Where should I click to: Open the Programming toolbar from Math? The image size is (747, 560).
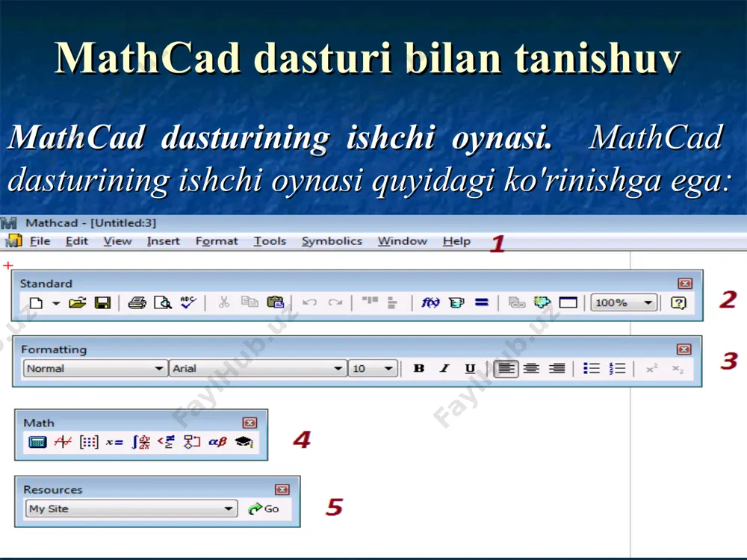tap(192, 442)
